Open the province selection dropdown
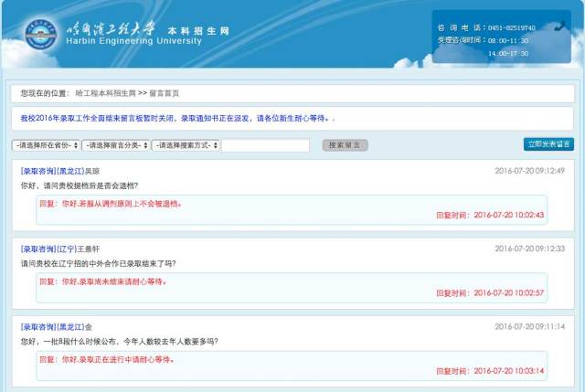The image size is (585, 392). (x=45, y=145)
